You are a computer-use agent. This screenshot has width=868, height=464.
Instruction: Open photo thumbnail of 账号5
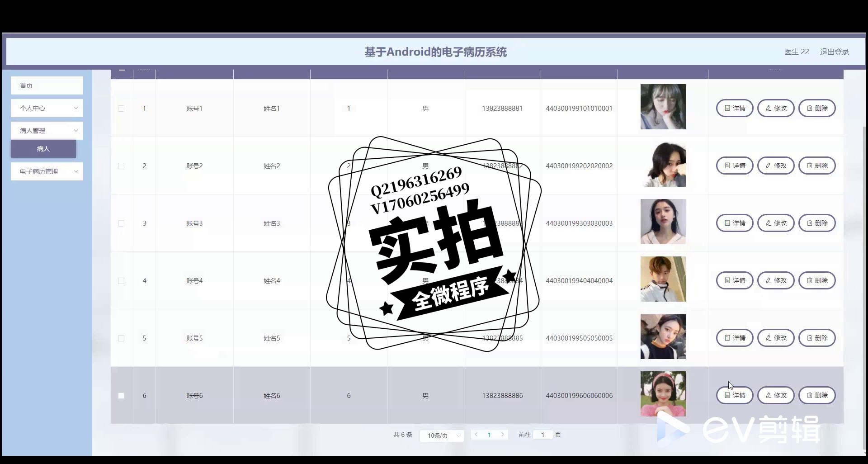pos(663,336)
